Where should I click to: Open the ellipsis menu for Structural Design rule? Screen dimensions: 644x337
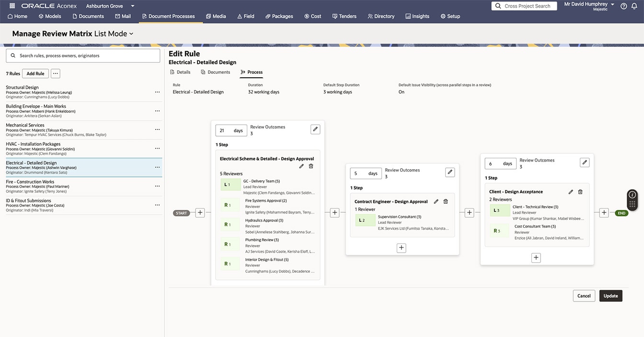point(157,92)
